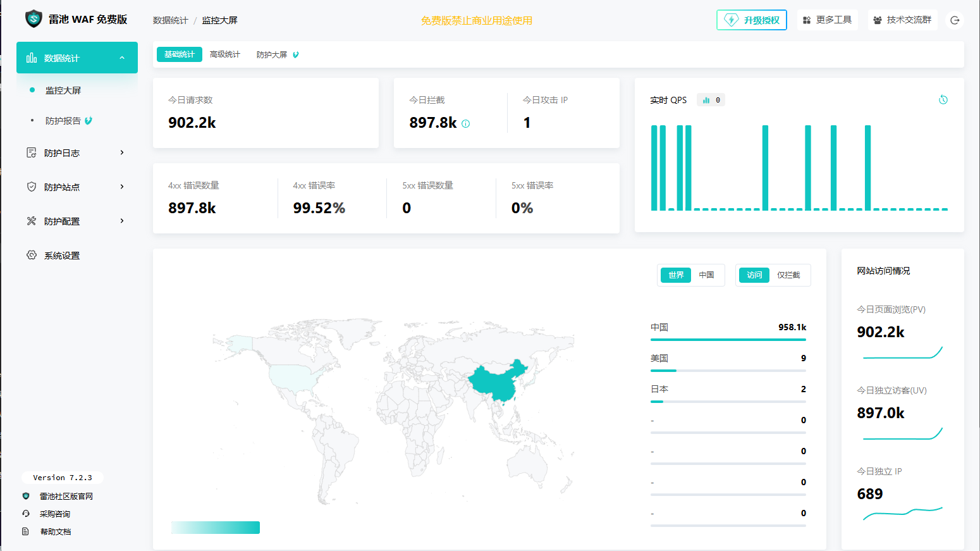This screenshot has width=980, height=551.
Task: Expand the 防护日志 submenu arrow
Action: pyautogui.click(x=122, y=152)
